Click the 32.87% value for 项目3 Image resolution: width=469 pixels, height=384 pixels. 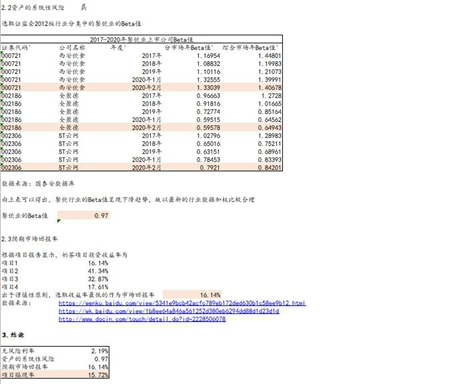[98, 279]
